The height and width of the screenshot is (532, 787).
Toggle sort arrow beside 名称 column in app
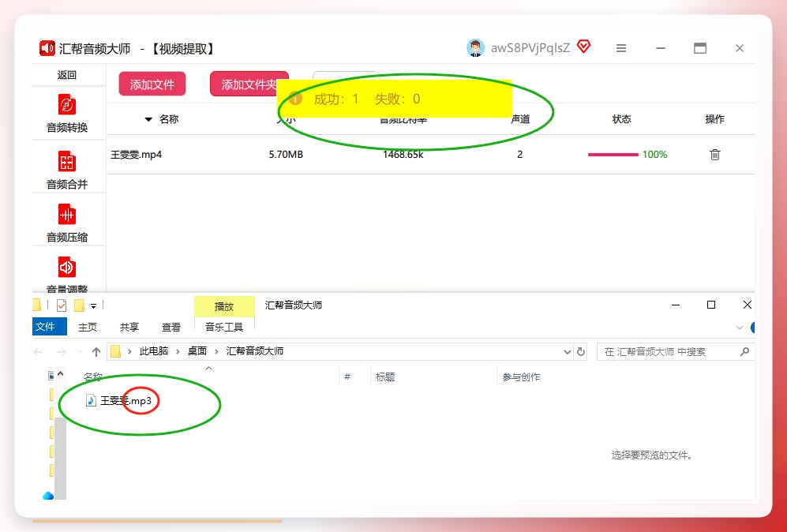click(148, 119)
